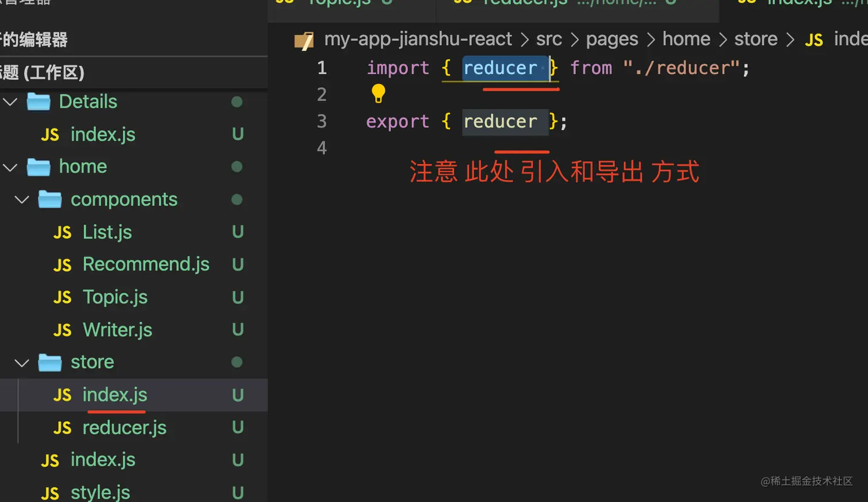This screenshot has width=868, height=502.
Task: Collapse the home folder chevron
Action: click(10, 167)
